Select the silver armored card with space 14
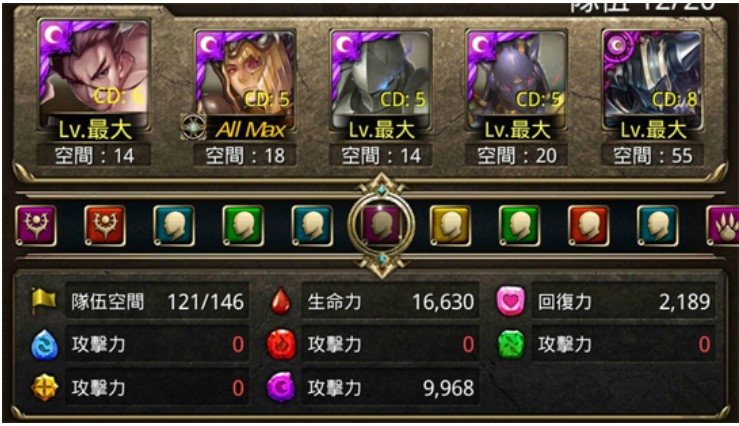 pos(381,80)
